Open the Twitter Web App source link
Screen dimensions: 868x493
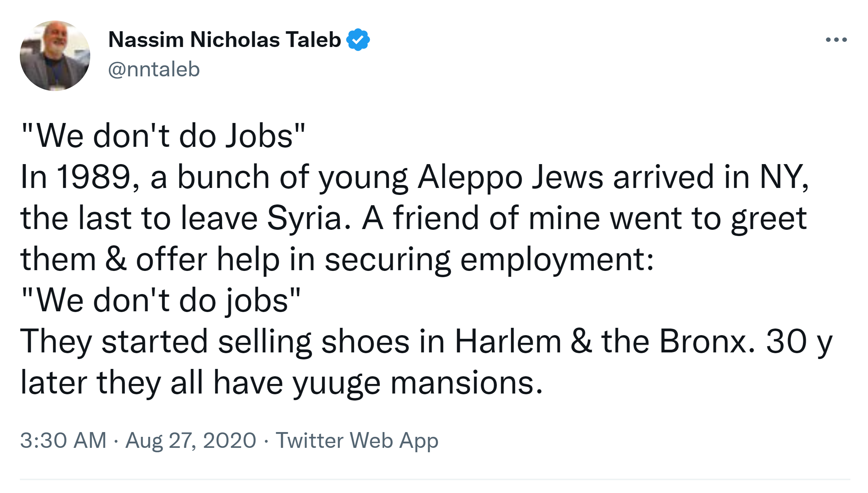click(x=357, y=440)
